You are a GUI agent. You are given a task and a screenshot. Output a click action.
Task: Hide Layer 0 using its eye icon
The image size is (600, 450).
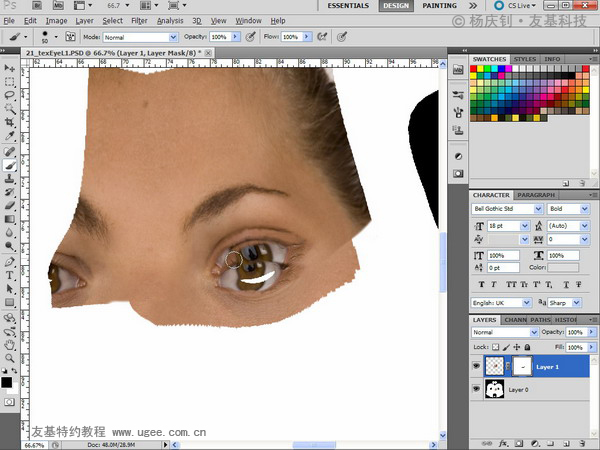coord(476,389)
